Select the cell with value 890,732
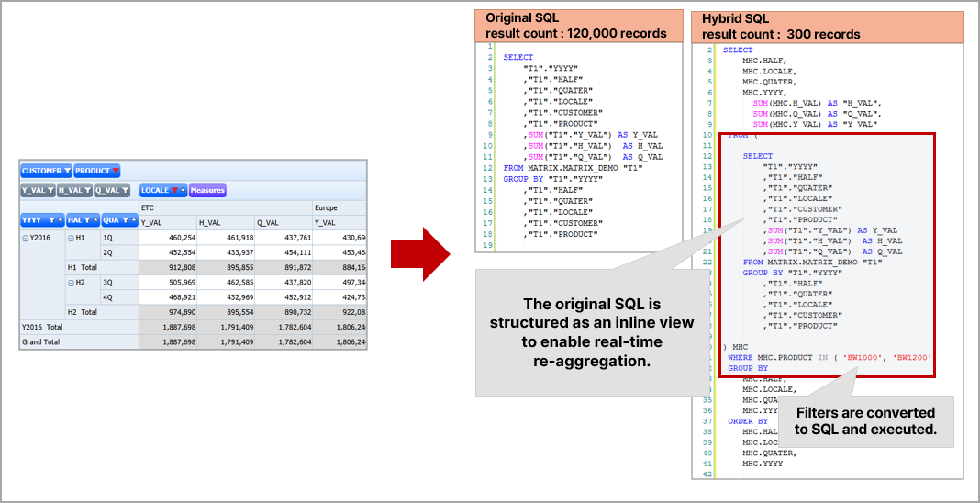The image size is (980, 503). tap(284, 312)
